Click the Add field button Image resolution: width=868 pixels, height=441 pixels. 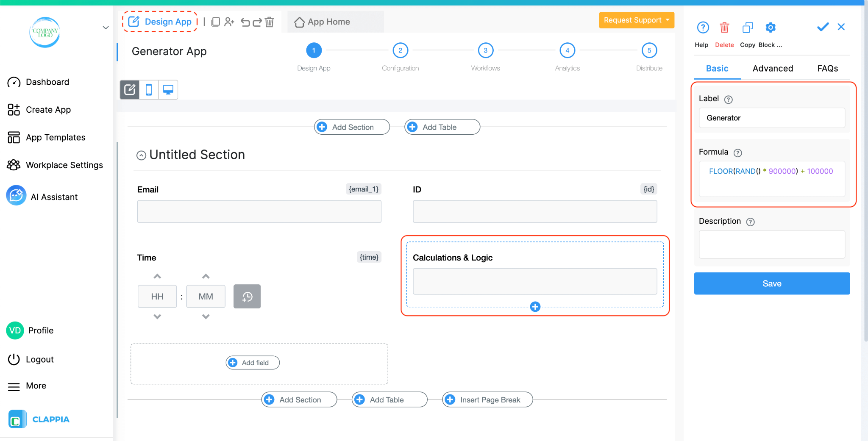(253, 363)
